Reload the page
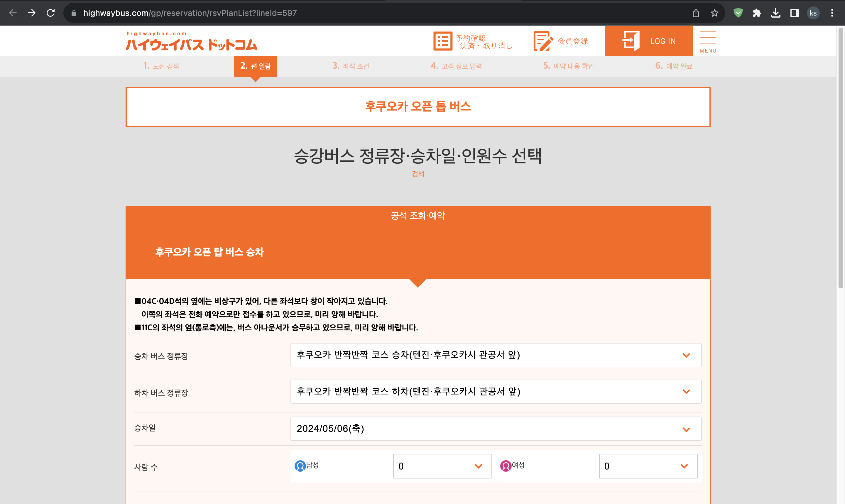 (x=50, y=13)
